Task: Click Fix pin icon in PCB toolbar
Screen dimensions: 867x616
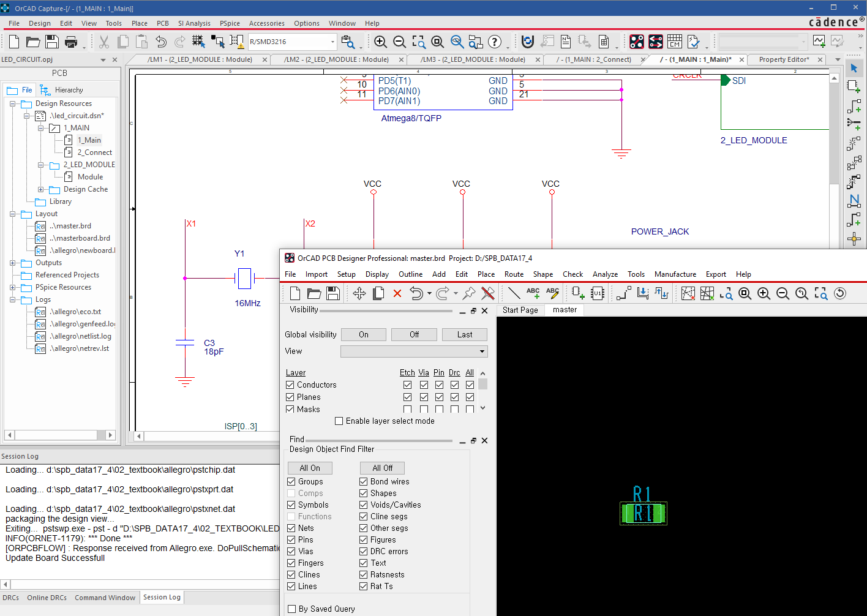Action: tap(469, 293)
